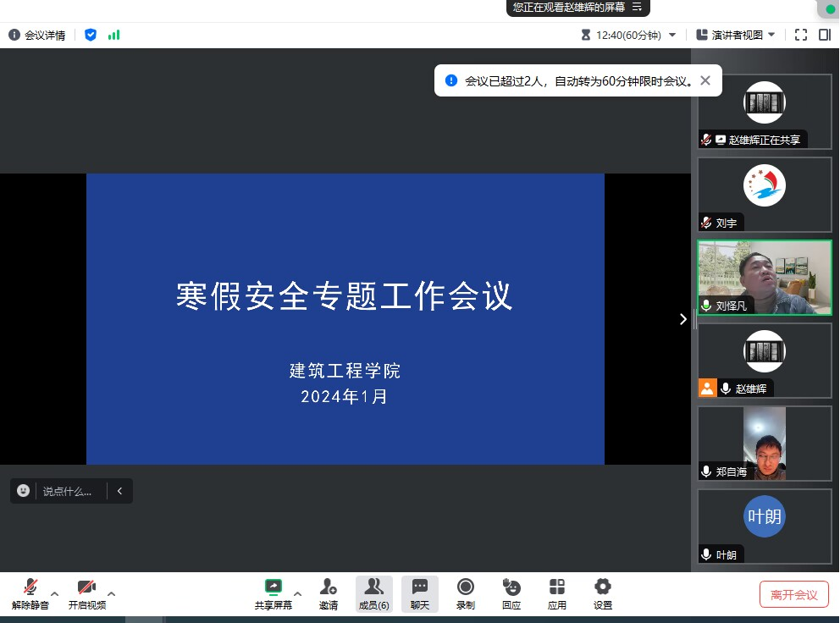Expand video options arrow beside 开启视频
Image resolution: width=840 pixels, height=623 pixels.
(x=111, y=593)
